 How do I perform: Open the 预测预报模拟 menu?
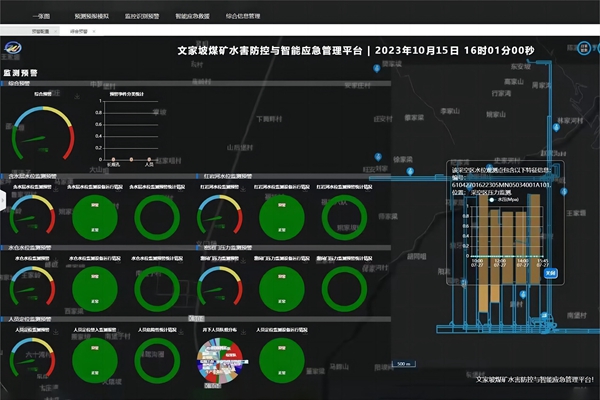click(x=94, y=18)
